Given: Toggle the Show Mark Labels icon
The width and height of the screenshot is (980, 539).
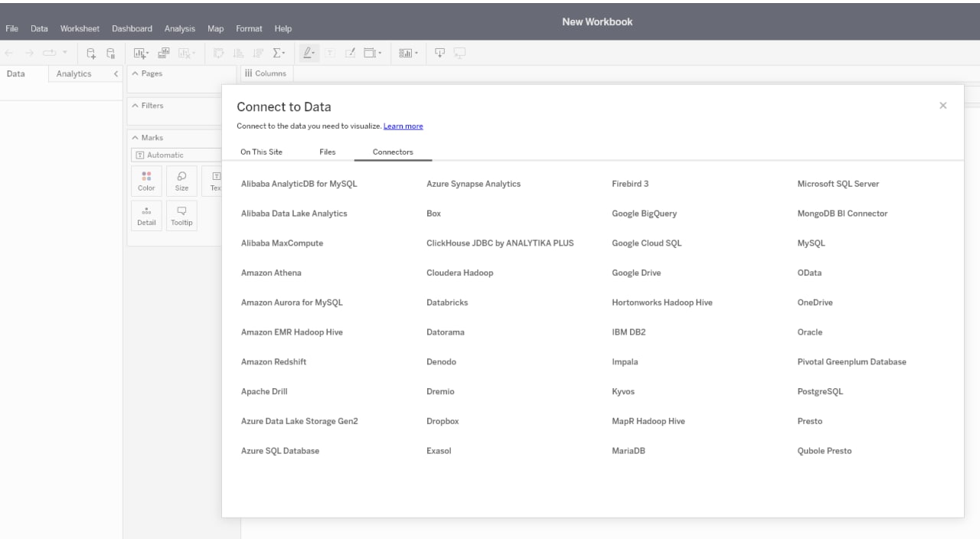Looking at the screenshot, I should click(329, 53).
